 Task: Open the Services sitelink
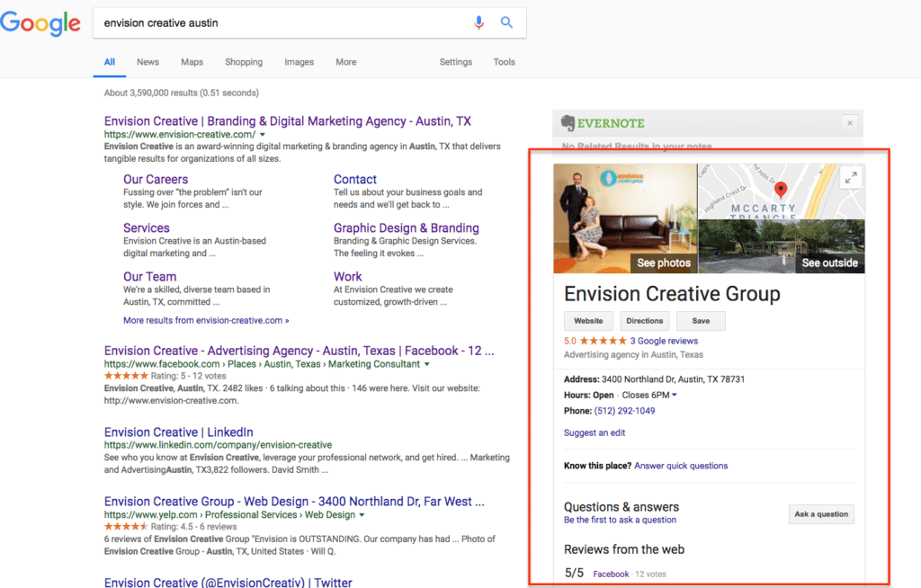[x=147, y=227]
